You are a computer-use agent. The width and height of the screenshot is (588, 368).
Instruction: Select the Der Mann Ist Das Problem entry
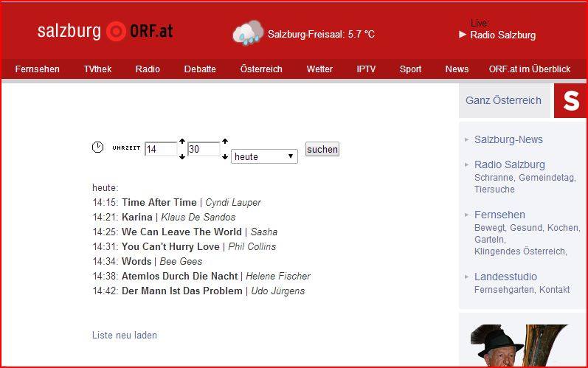[198, 291]
